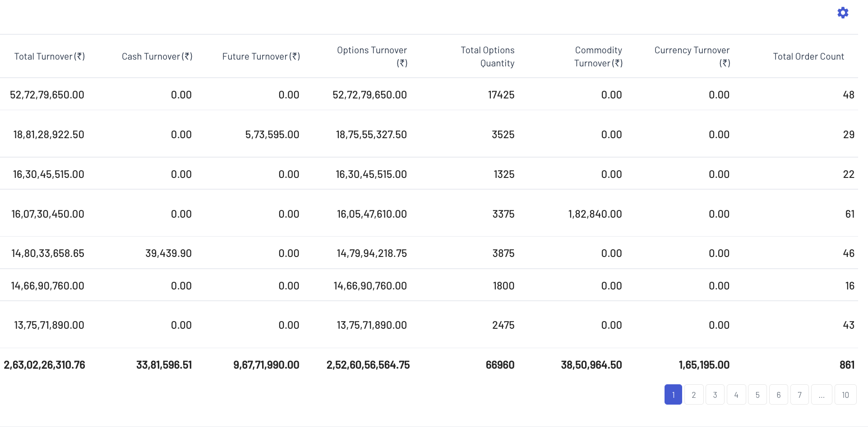Select the row with total turnover 52,72,79,650.00
The image size is (868, 429).
tap(47, 95)
